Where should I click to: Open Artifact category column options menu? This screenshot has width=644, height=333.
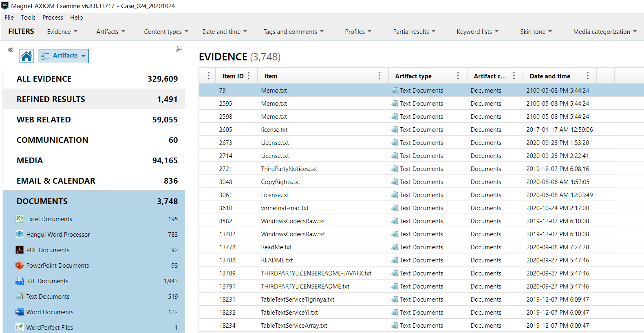pos(514,76)
